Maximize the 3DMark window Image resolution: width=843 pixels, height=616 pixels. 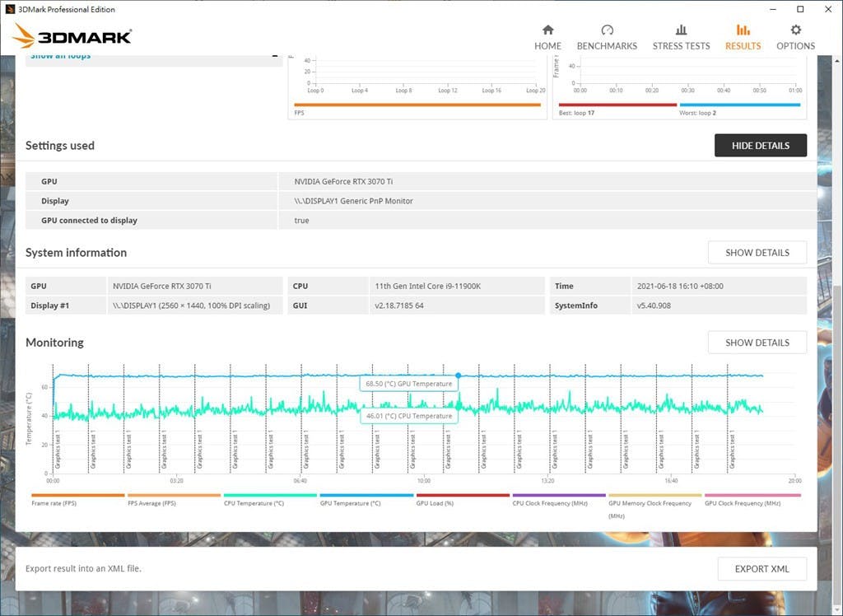click(x=800, y=9)
